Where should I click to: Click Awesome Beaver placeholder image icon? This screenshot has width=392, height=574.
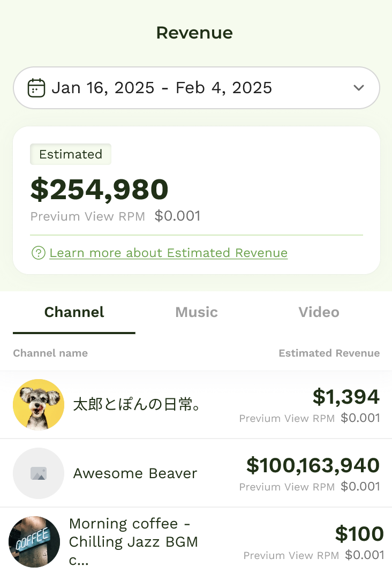coord(39,473)
